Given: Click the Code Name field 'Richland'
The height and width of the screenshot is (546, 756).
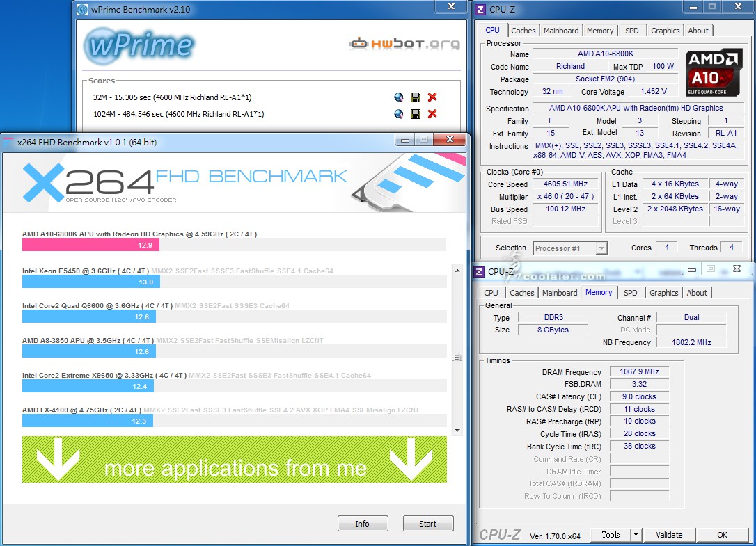Looking at the screenshot, I should [570, 67].
